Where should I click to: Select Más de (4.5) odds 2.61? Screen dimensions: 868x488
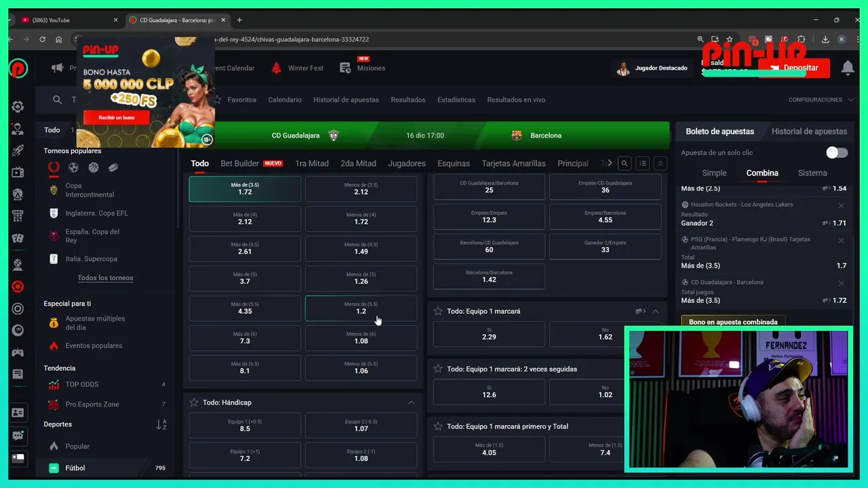point(245,249)
